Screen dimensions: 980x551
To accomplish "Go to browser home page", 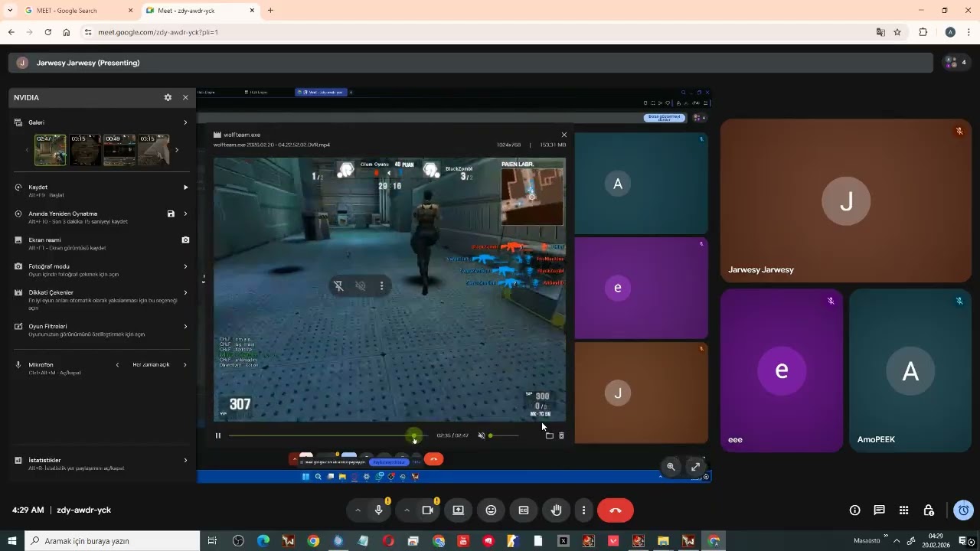I will pos(67,32).
